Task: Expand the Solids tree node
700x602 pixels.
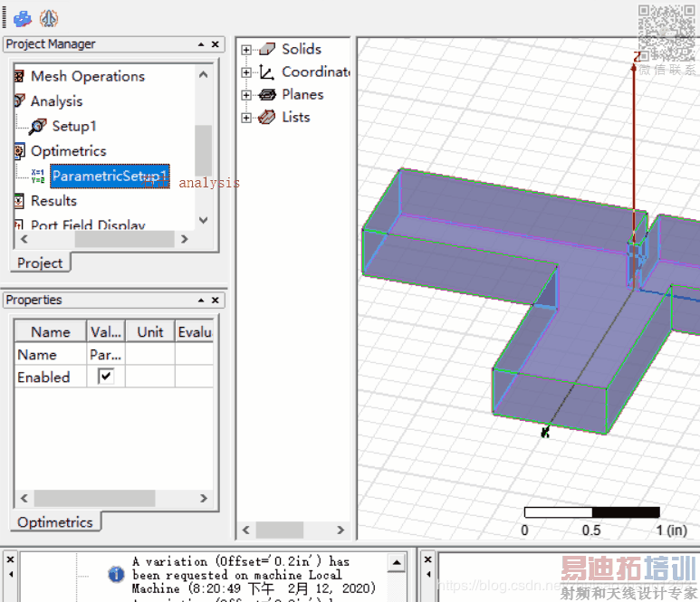Action: pyautogui.click(x=246, y=50)
